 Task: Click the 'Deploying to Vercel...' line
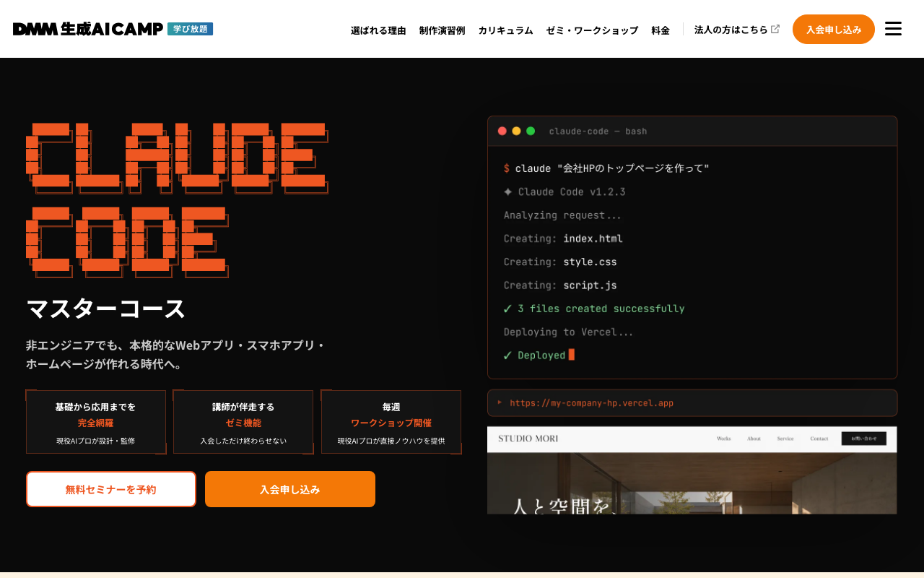point(569,332)
